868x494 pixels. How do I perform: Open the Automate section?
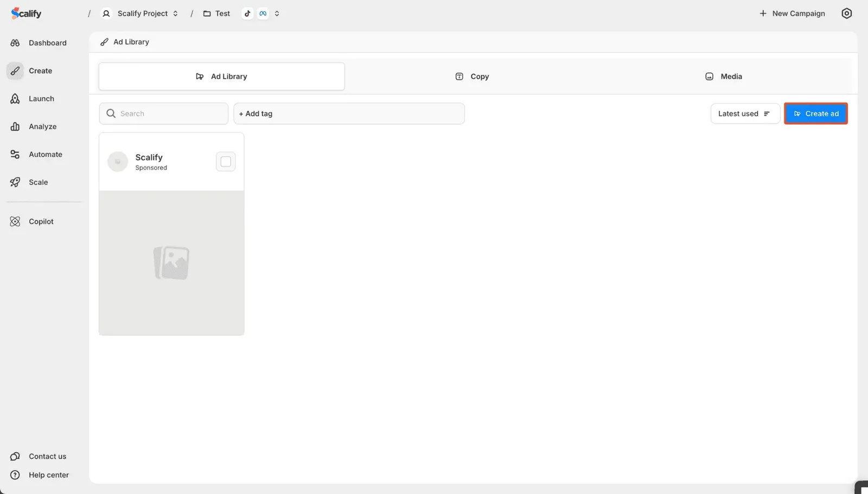(x=44, y=154)
